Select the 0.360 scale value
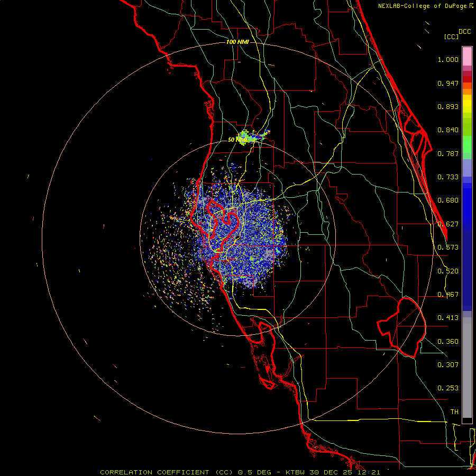The image size is (476, 476). pos(448,342)
